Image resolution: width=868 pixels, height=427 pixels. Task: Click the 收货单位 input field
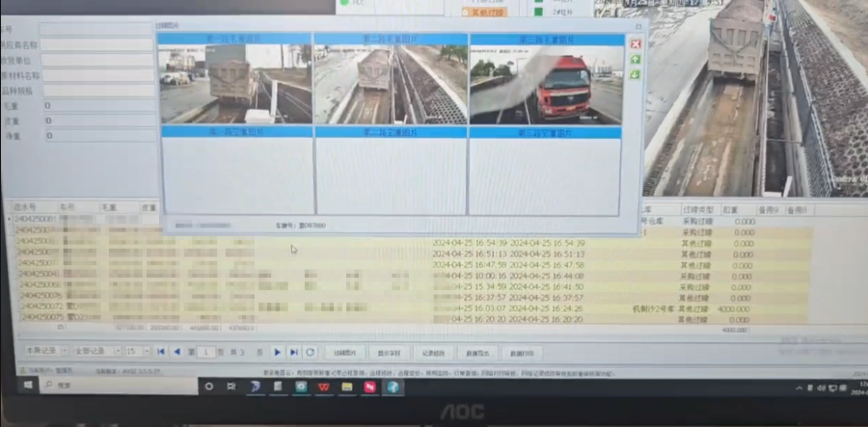click(98, 60)
